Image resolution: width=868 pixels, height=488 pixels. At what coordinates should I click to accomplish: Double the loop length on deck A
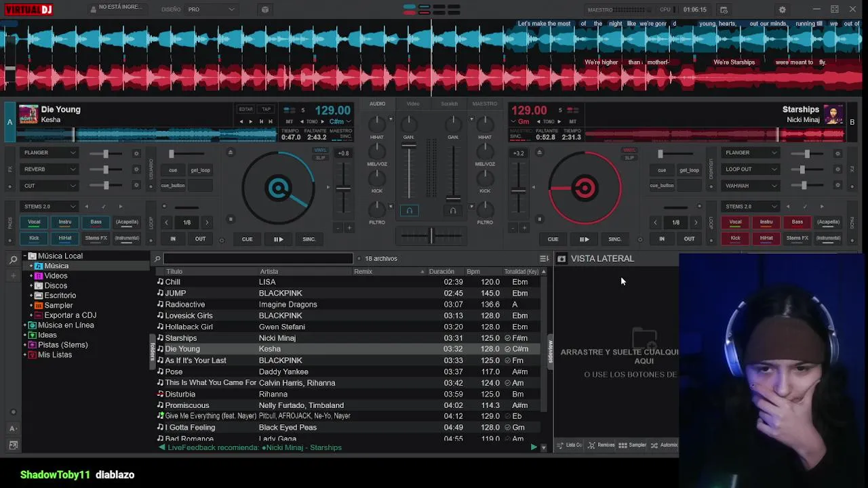[x=207, y=222]
